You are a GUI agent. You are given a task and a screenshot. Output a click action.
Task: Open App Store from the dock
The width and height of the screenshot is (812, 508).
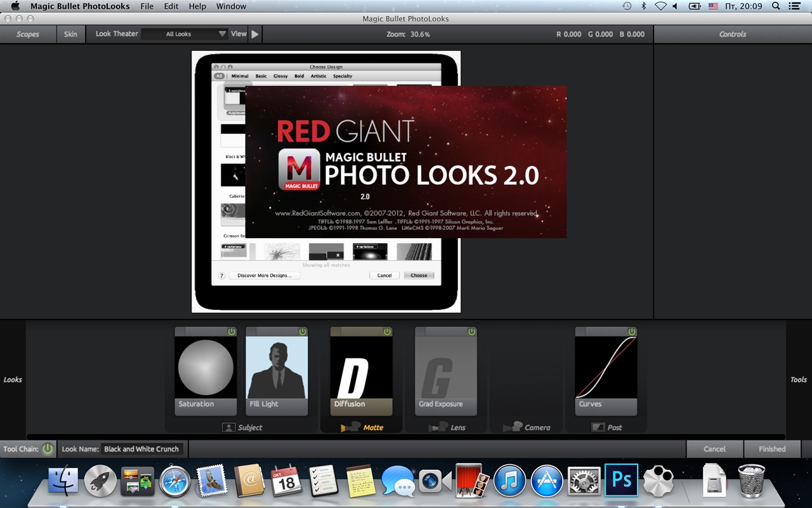547,482
